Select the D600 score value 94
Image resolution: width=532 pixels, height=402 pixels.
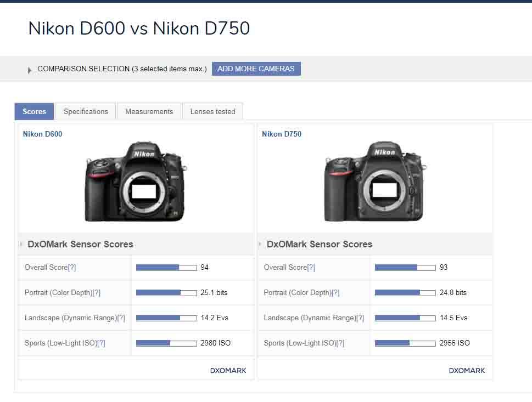205,268
